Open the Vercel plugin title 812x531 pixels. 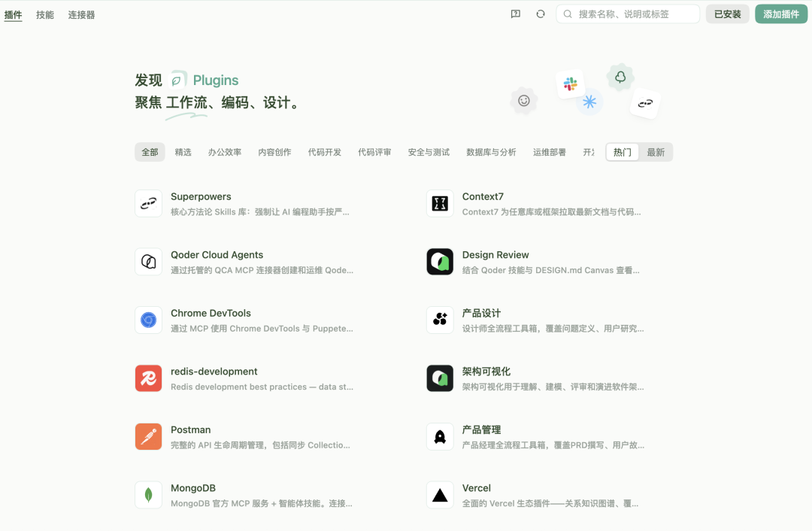(477, 488)
